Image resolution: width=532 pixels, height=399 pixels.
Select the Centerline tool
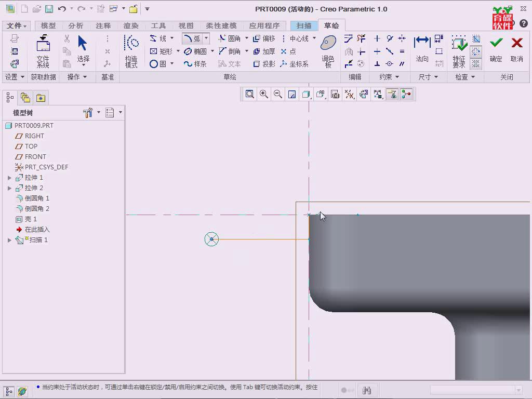coord(295,38)
